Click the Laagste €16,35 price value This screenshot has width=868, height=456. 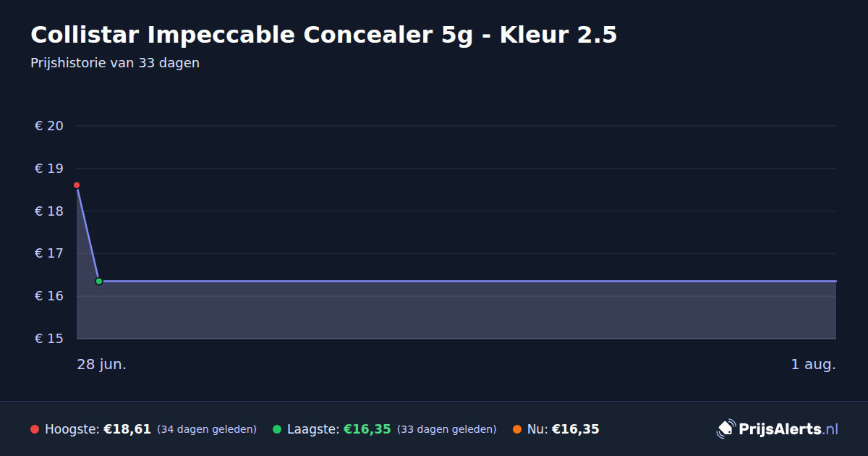point(367,429)
